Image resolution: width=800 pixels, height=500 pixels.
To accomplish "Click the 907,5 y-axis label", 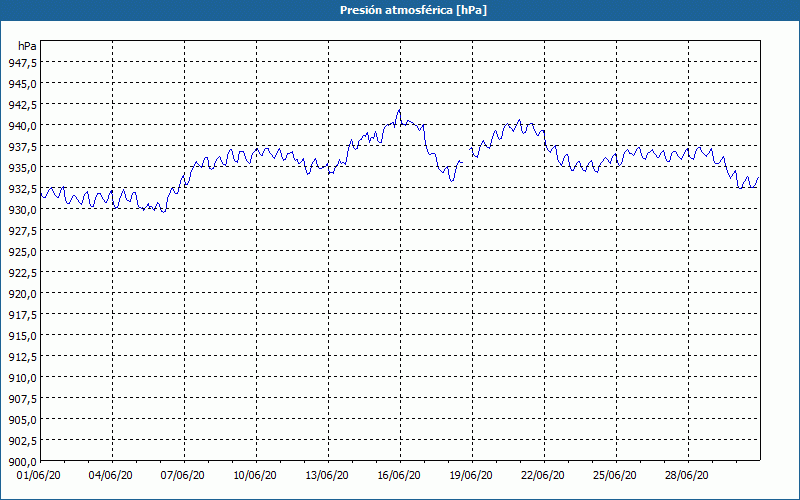I will [22, 398].
